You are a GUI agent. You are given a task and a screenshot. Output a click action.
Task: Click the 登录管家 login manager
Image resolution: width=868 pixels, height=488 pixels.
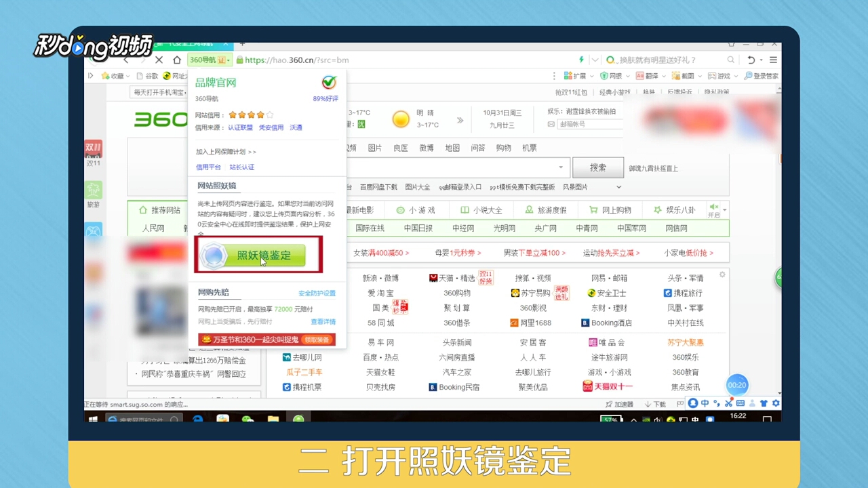(x=761, y=76)
